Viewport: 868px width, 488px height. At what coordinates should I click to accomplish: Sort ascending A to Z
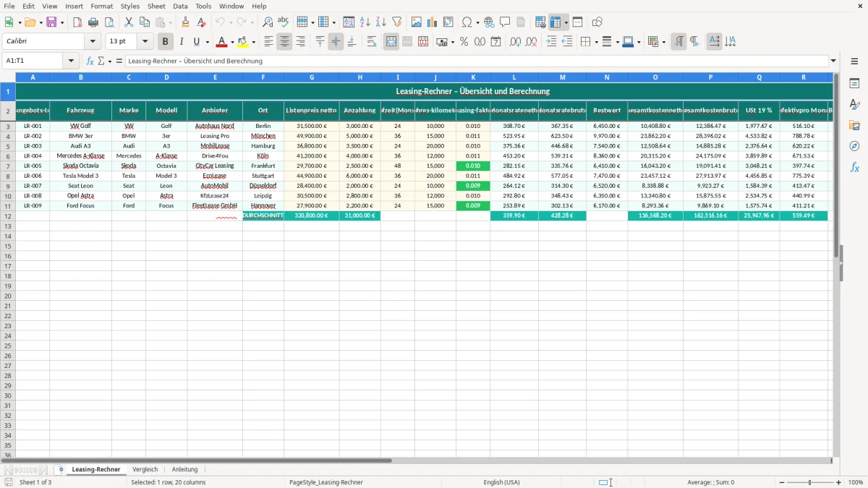[x=365, y=22]
